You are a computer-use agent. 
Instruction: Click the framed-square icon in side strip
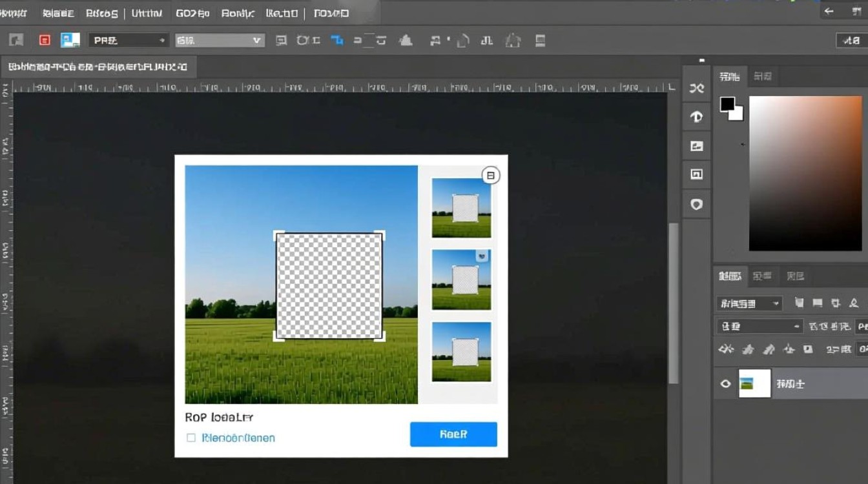pos(696,174)
